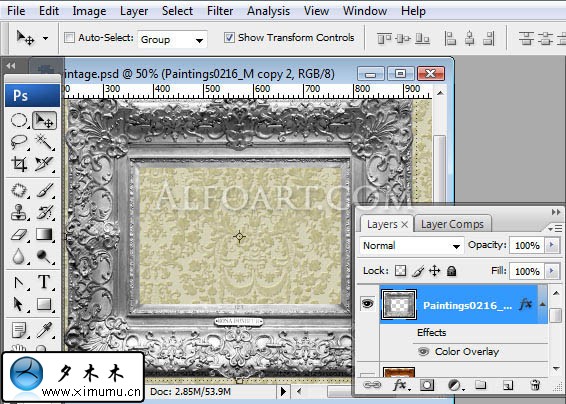Select the Move tool in toolbox

click(44, 121)
